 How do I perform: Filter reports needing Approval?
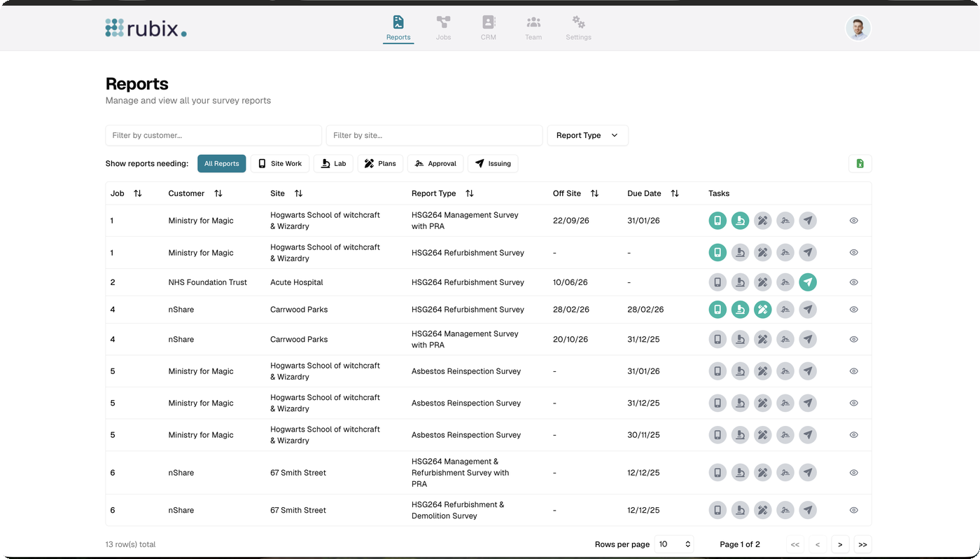tap(435, 163)
